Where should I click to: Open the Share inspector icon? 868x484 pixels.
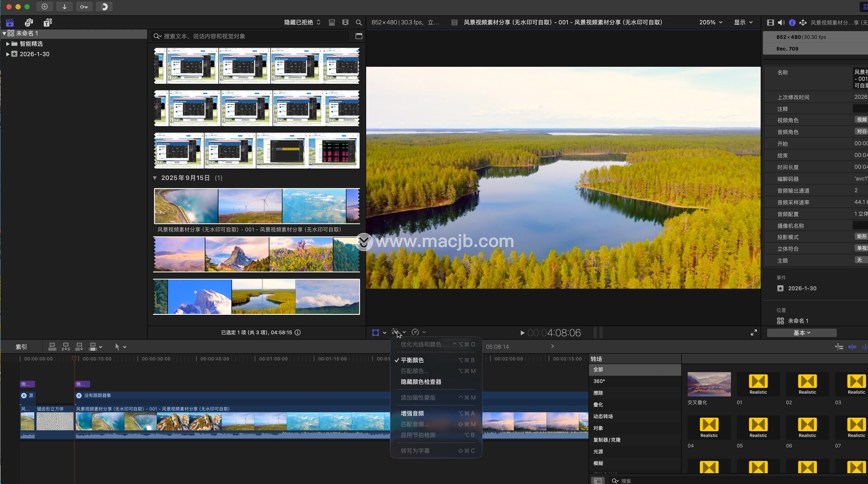(803, 23)
